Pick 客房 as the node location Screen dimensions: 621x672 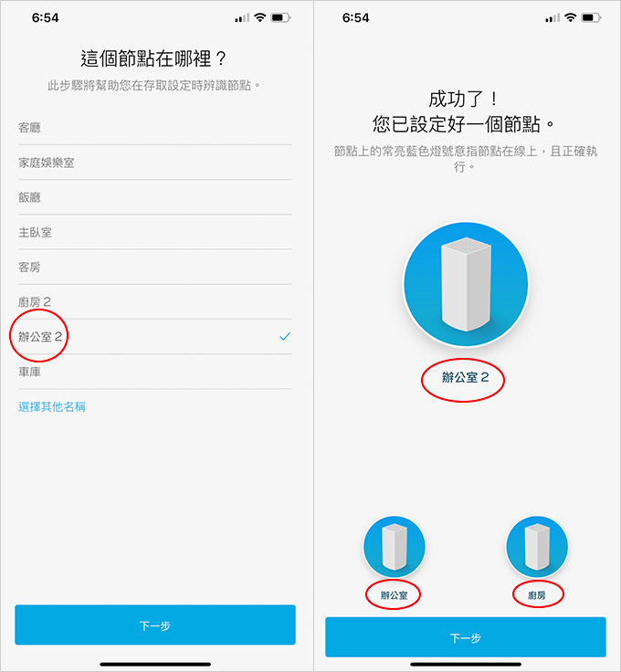coord(154,267)
